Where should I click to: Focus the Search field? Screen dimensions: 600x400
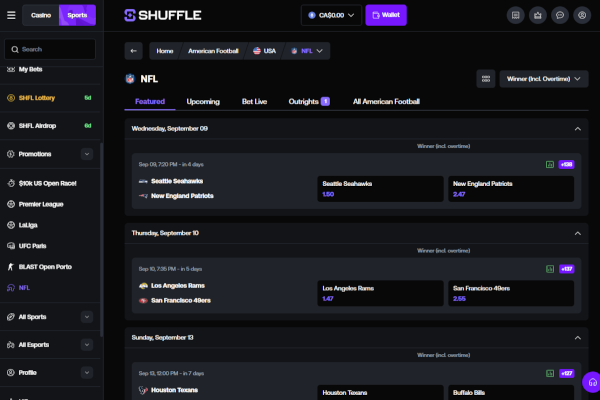[50, 49]
